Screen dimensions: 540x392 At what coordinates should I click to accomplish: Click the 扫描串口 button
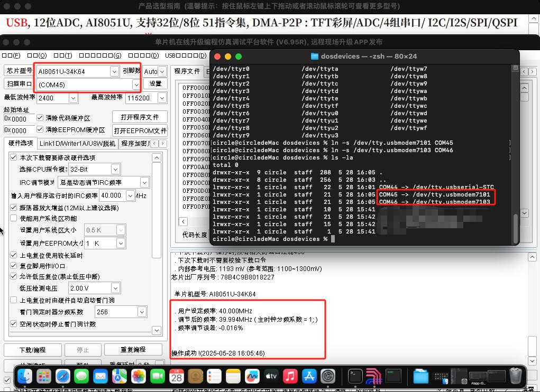[x=19, y=83]
